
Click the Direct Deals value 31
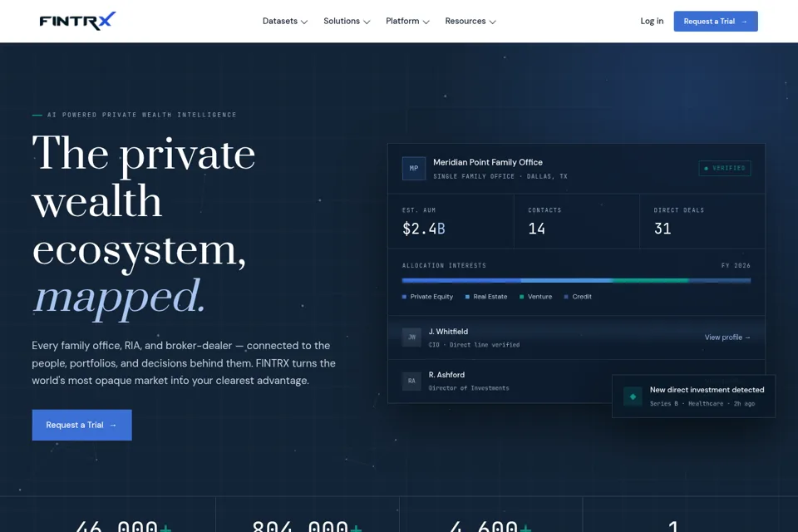tap(663, 229)
